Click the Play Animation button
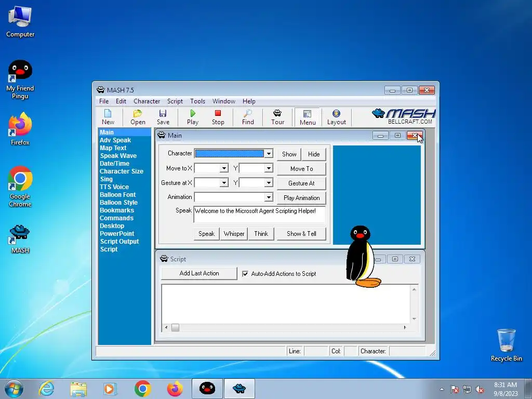The image size is (532, 399). point(302,198)
